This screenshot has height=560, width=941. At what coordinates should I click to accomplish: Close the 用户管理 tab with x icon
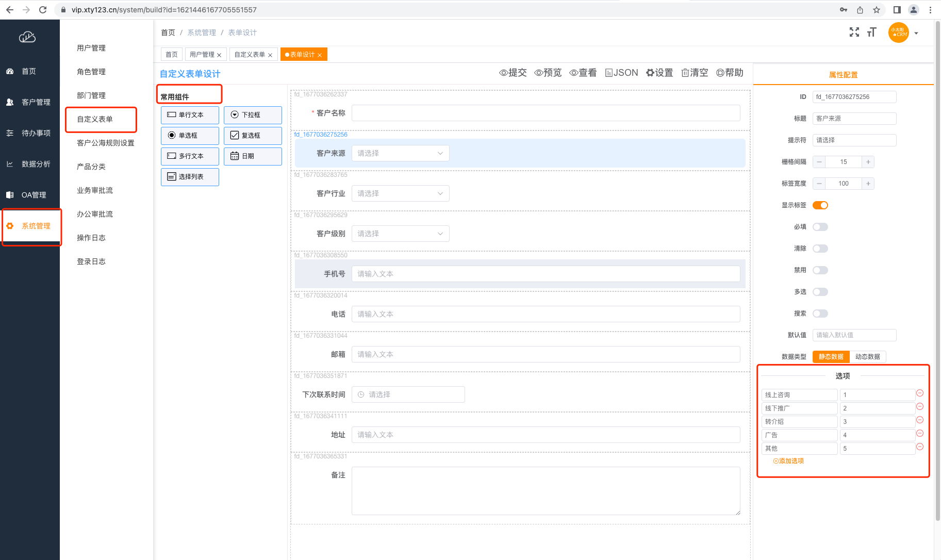[x=219, y=55]
